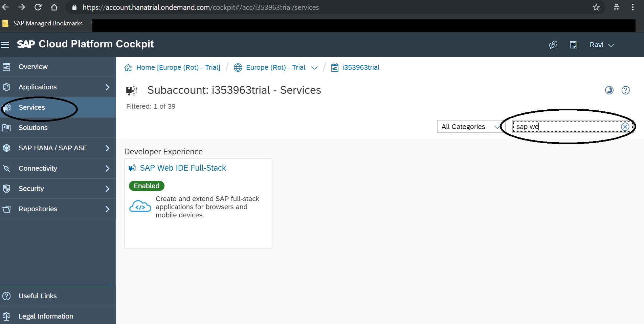
Task: Click the SAP Web IDE cloud code icon
Action: tap(140, 206)
